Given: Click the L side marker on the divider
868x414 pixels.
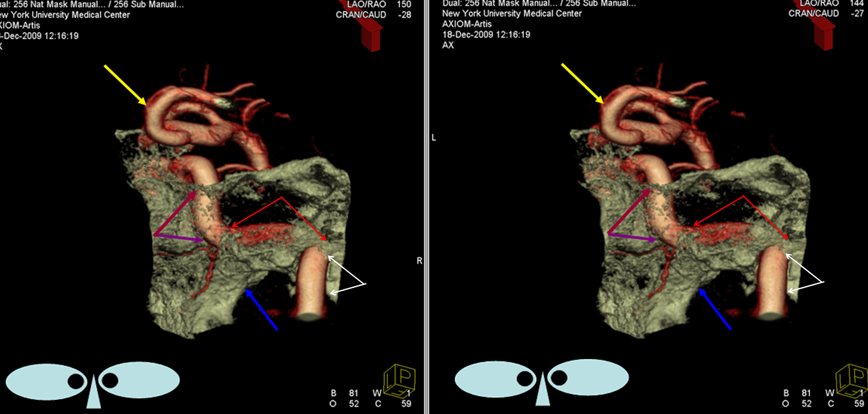Looking at the screenshot, I should point(434,138).
